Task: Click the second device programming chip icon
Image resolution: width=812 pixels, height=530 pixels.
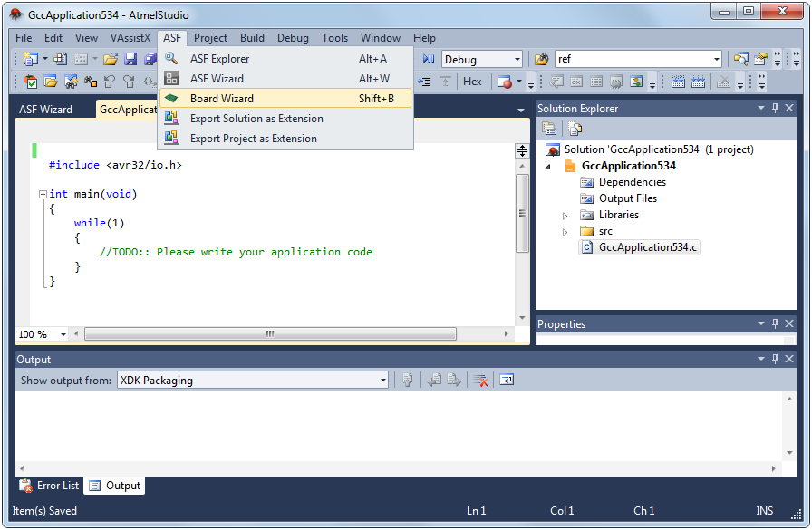Action: point(698,82)
